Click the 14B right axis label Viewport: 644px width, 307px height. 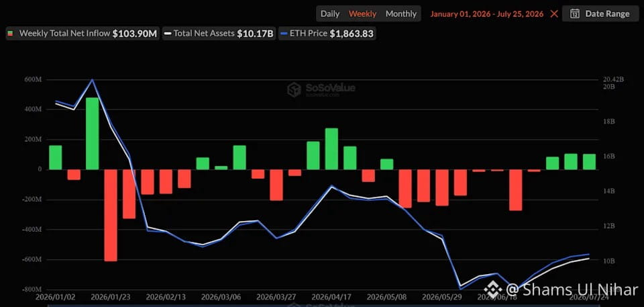click(608, 191)
